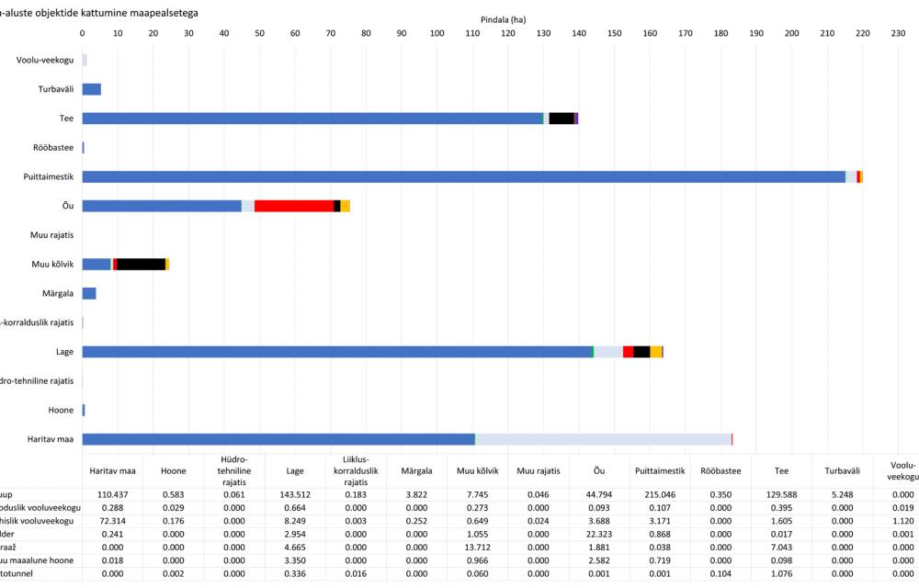Select the cell containing 44.794

coord(599,495)
